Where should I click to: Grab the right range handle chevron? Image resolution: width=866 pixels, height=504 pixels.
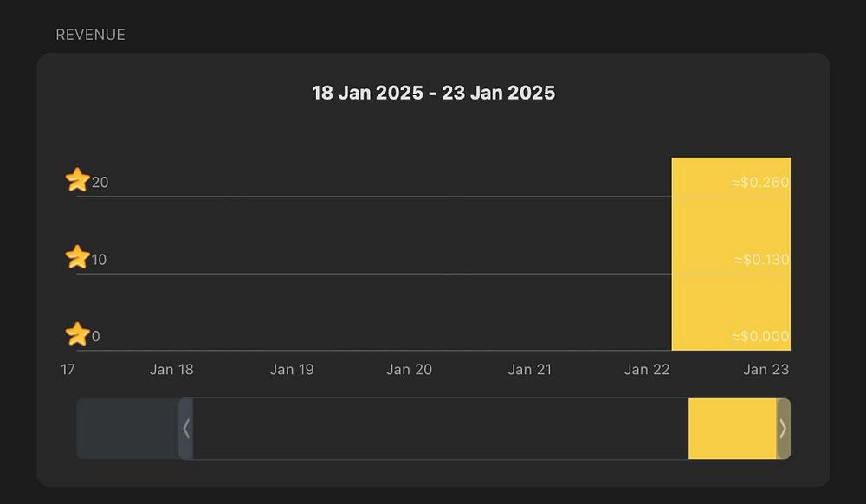(783, 429)
